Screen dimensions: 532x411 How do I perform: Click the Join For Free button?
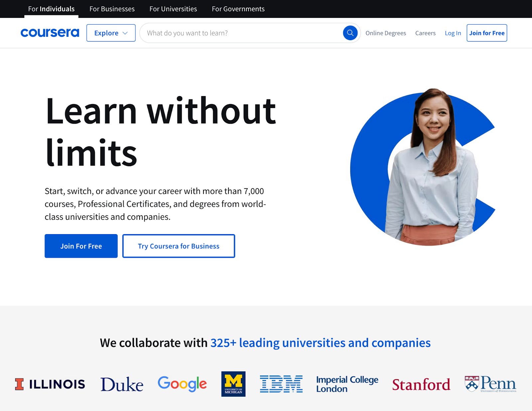pos(81,246)
